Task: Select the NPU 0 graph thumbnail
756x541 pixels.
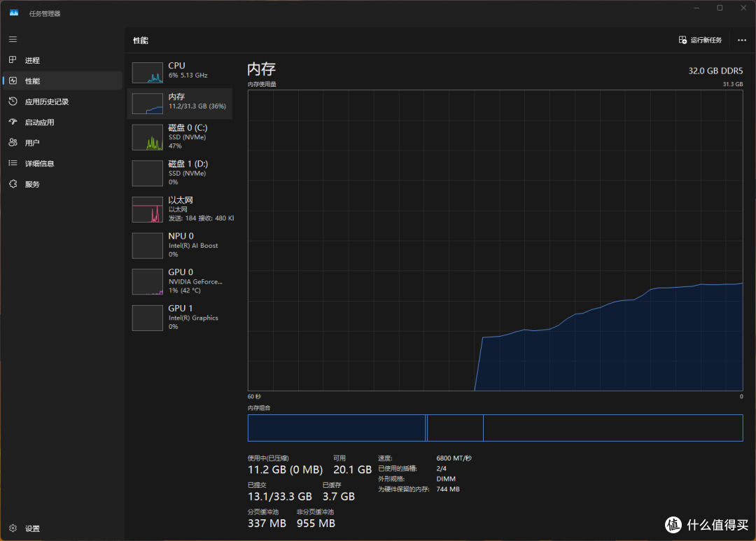Action: pyautogui.click(x=148, y=246)
